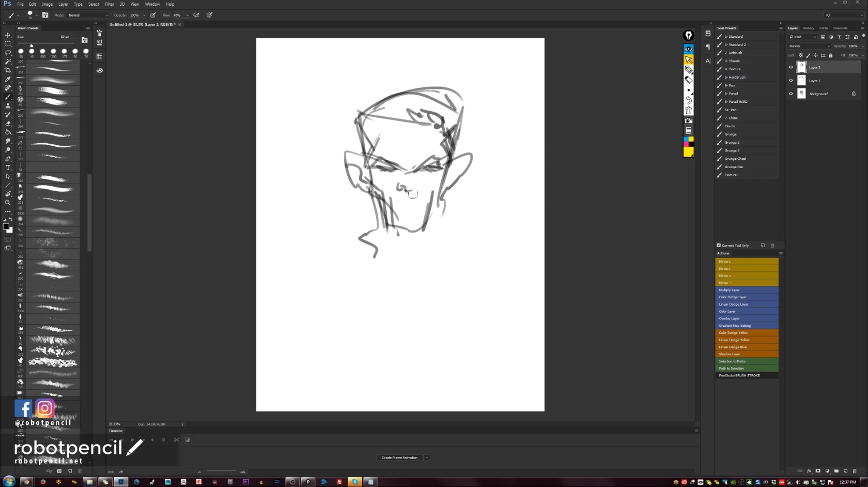Select the Eraser tool
This screenshot has height=487, width=868.
(8, 123)
